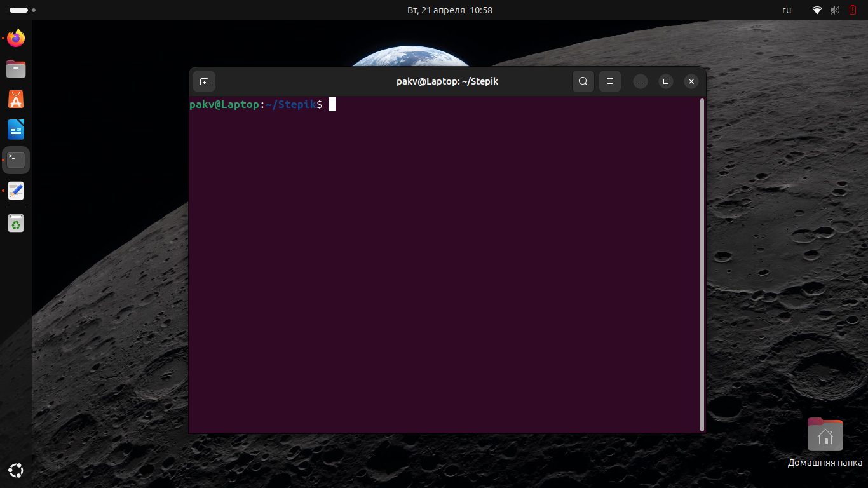Launch LibreOffice Writer from the dock
This screenshot has width=868, height=488.
16,130
